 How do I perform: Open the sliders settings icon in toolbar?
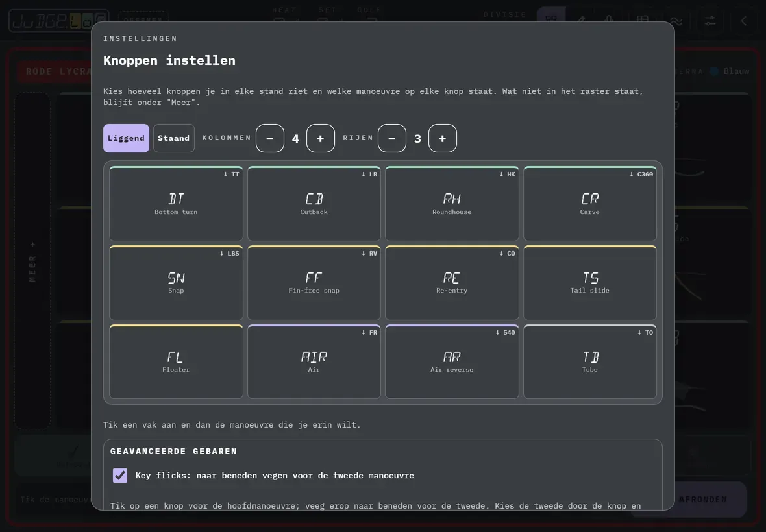[710, 21]
